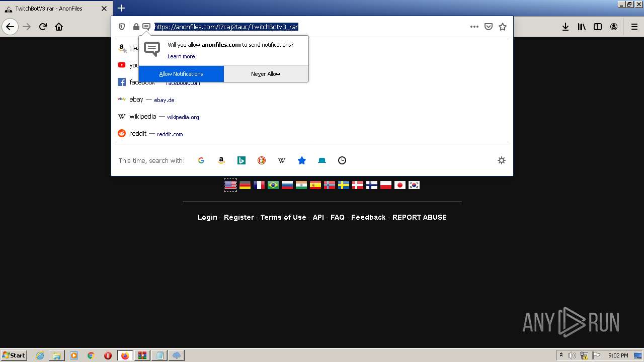Switch to the TwitchBotV3.rar AnonFiles tab

[x=55, y=9]
